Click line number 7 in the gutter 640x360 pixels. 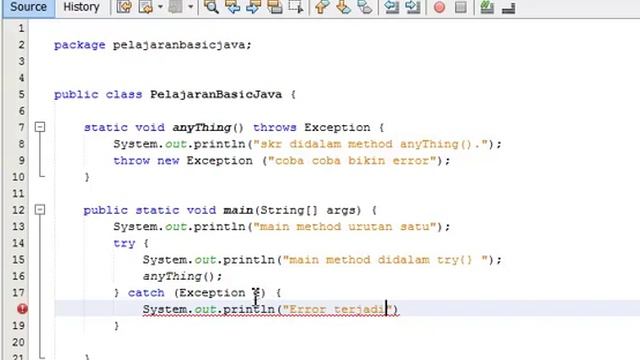[21, 127]
